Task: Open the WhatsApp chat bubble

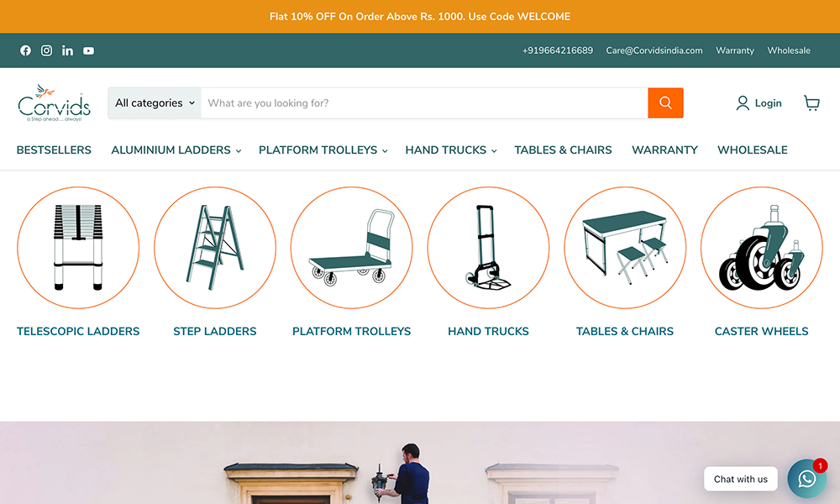Action: click(x=806, y=478)
